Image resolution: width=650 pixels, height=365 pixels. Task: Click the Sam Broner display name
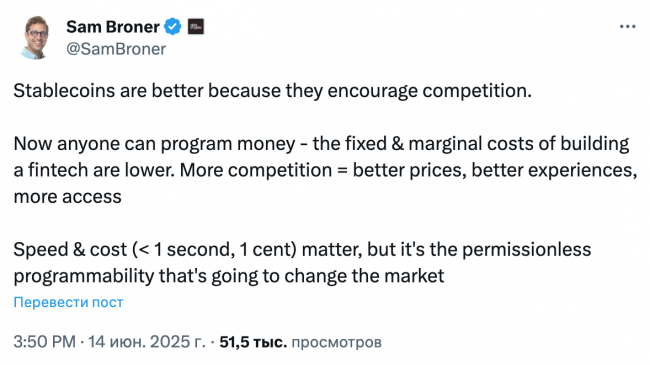coord(113,27)
